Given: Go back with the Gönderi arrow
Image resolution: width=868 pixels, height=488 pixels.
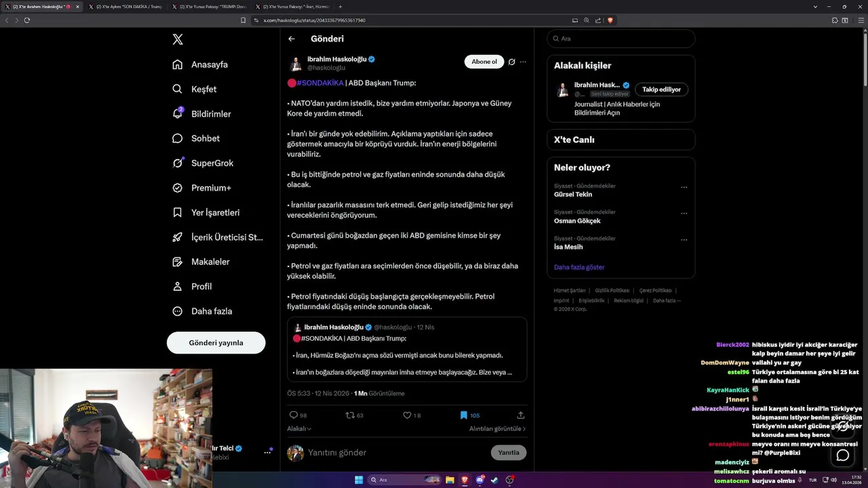Looking at the screenshot, I should [x=292, y=39].
